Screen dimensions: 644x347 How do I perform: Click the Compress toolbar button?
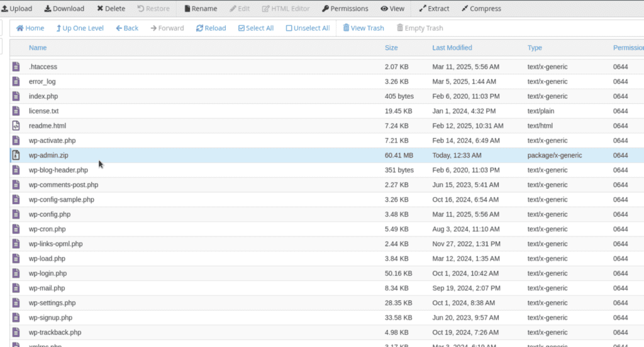tap(481, 9)
